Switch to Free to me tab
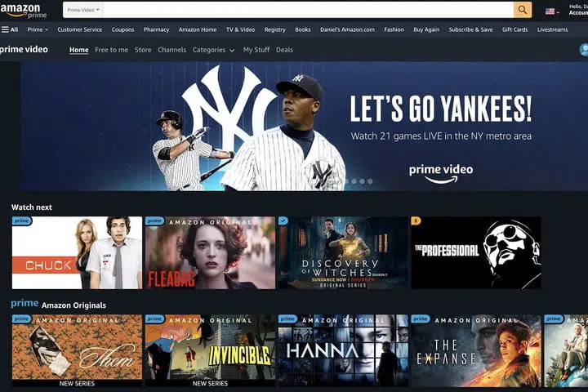 111,50
